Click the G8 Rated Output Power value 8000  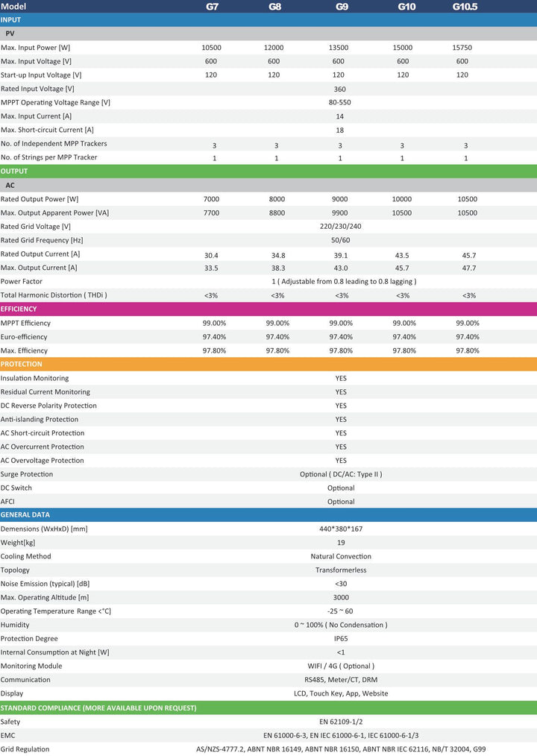(x=277, y=199)
